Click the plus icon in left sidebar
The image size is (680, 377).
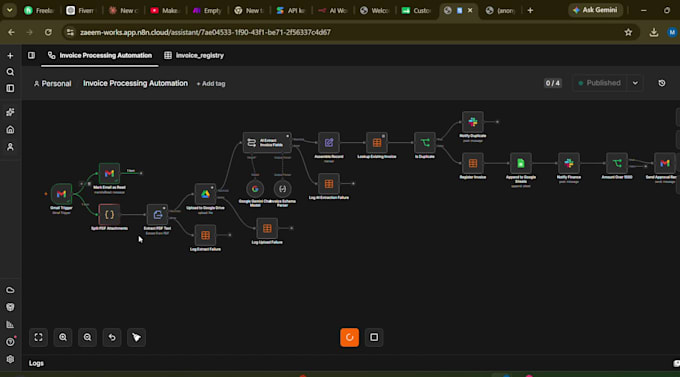(x=10, y=56)
